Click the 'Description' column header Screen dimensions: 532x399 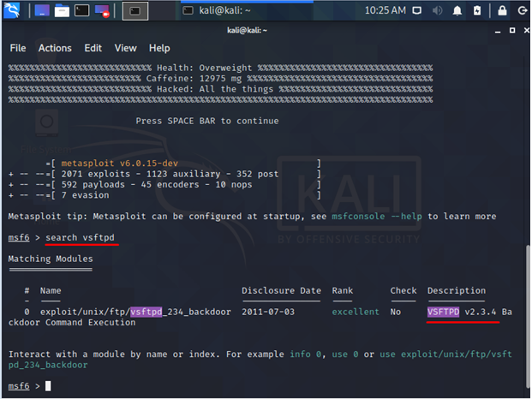457,290
